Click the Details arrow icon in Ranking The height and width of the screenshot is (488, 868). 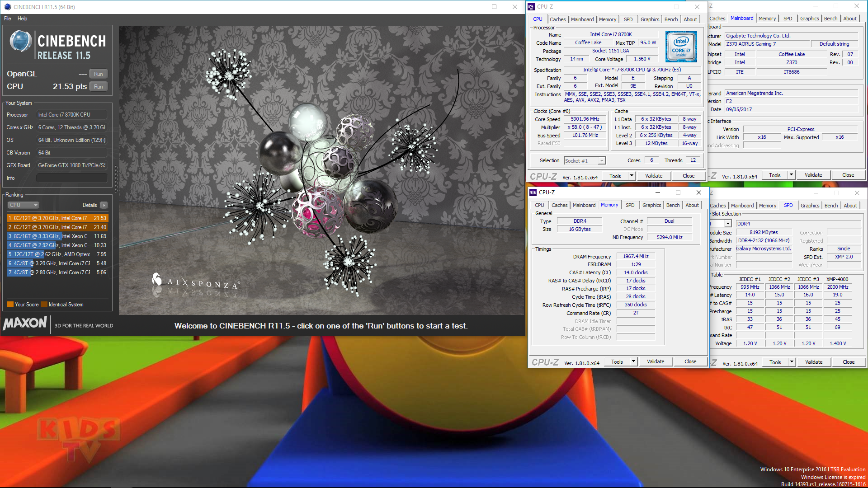pos(104,205)
